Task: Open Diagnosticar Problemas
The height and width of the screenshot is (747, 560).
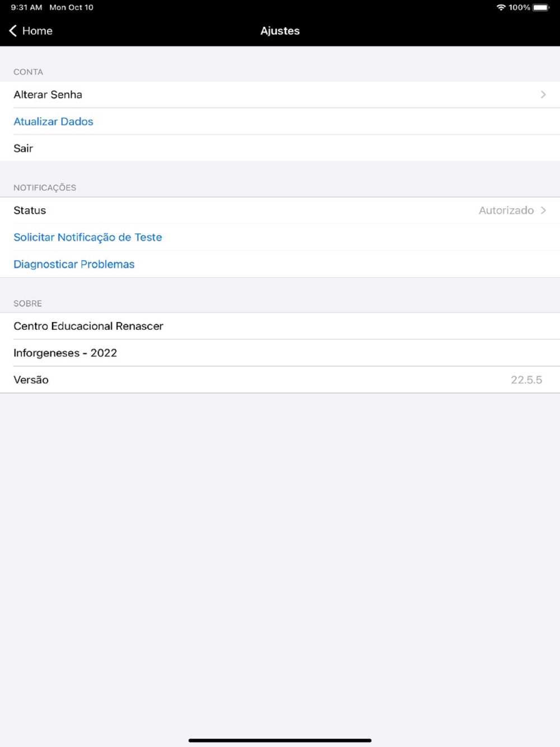Action: (74, 264)
